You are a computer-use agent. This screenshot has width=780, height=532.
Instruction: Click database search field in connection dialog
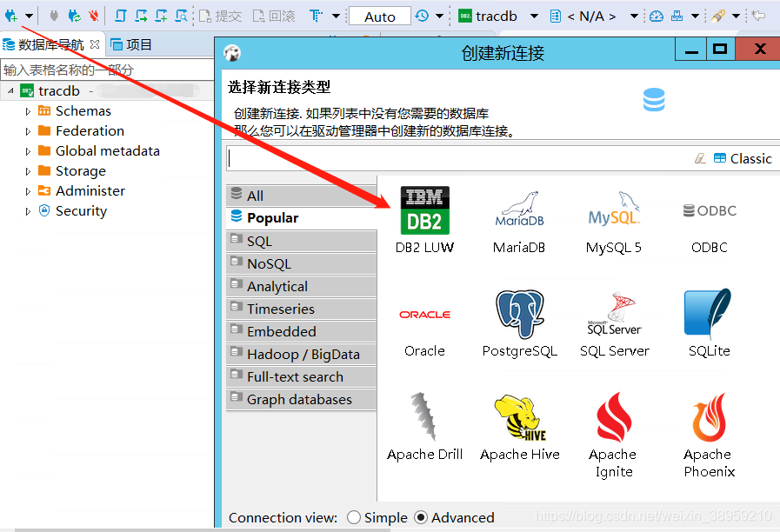point(457,158)
